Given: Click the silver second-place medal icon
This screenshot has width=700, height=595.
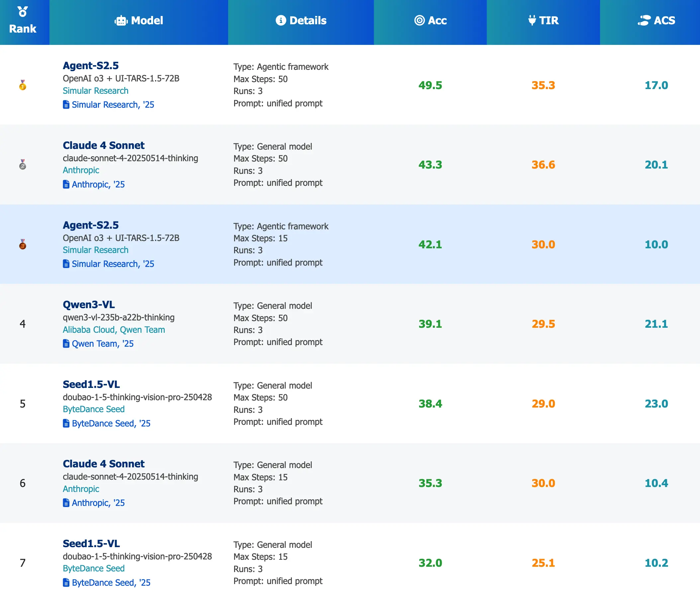Looking at the screenshot, I should (23, 165).
